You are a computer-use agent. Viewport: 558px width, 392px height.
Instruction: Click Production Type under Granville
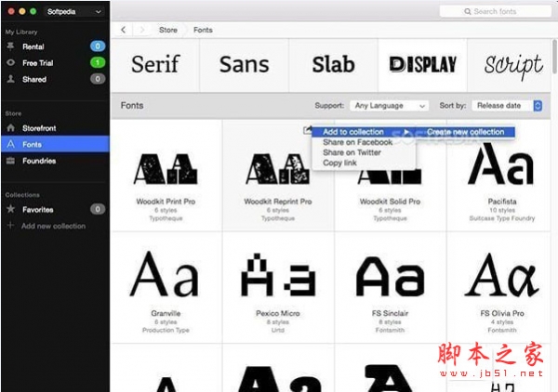tap(166, 330)
